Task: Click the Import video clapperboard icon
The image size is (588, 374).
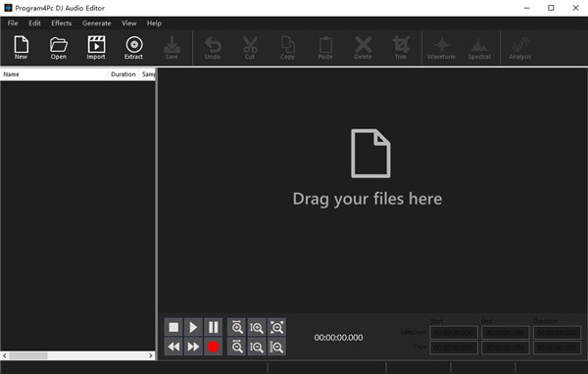Action: (x=96, y=47)
